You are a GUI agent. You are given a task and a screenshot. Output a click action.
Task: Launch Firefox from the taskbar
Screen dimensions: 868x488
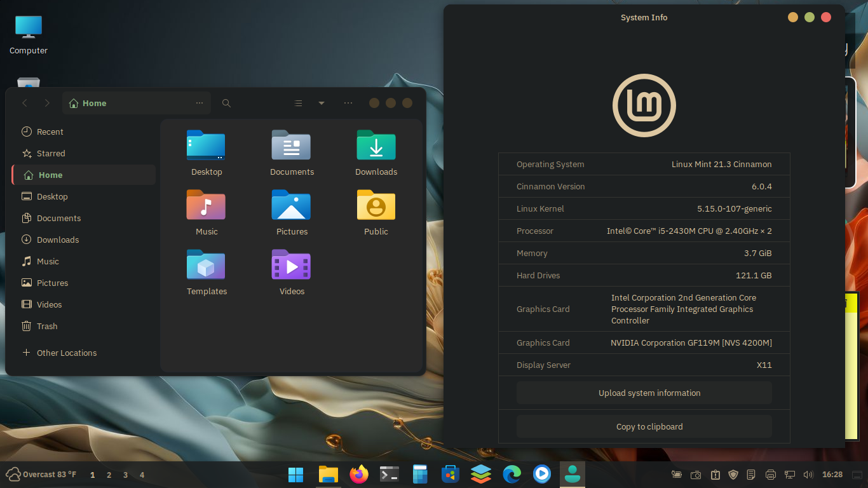point(359,475)
